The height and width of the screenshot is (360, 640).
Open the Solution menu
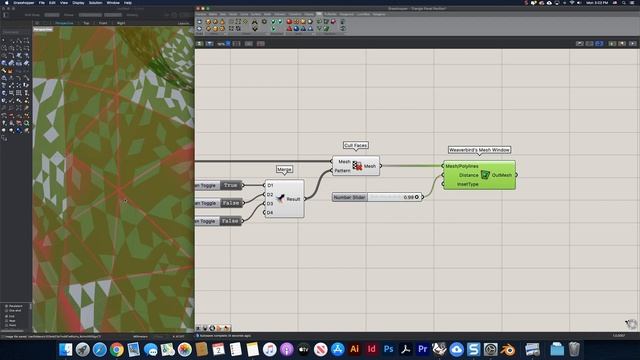click(x=96, y=2)
